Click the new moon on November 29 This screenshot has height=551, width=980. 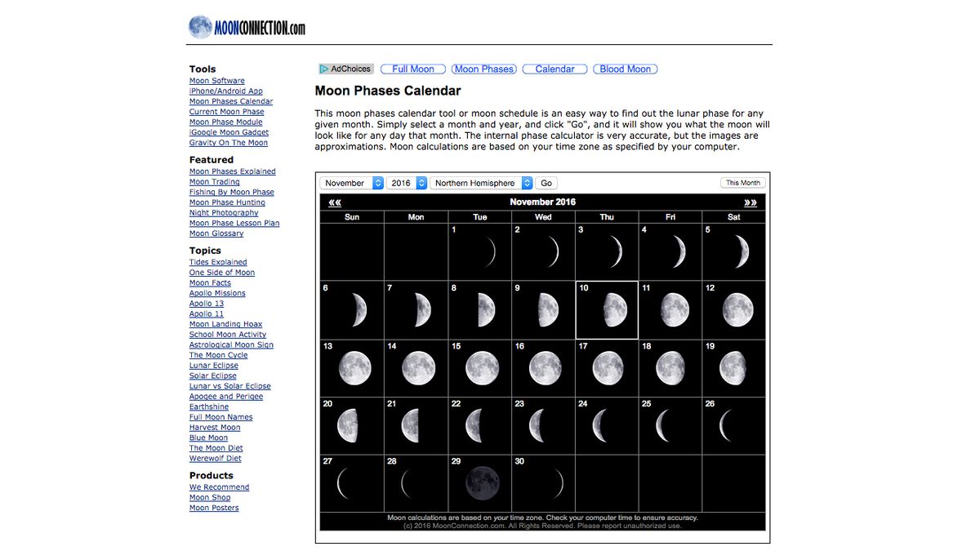[482, 484]
